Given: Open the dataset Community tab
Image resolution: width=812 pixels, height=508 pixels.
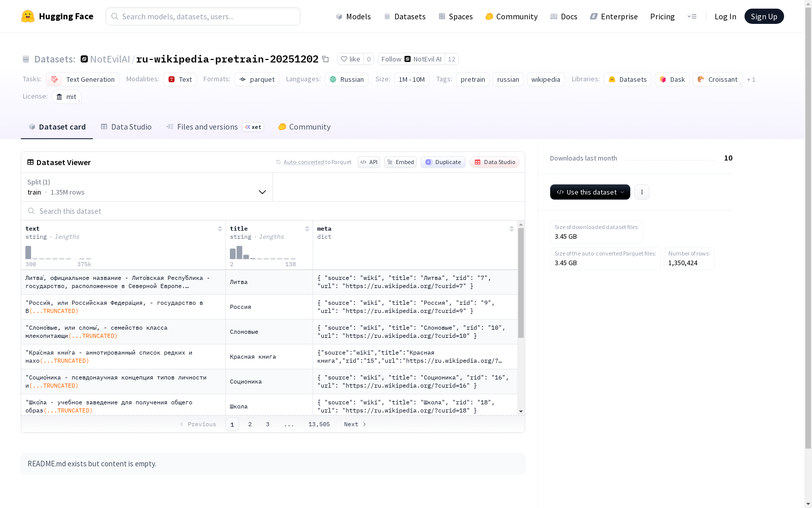Looking at the screenshot, I should point(304,127).
